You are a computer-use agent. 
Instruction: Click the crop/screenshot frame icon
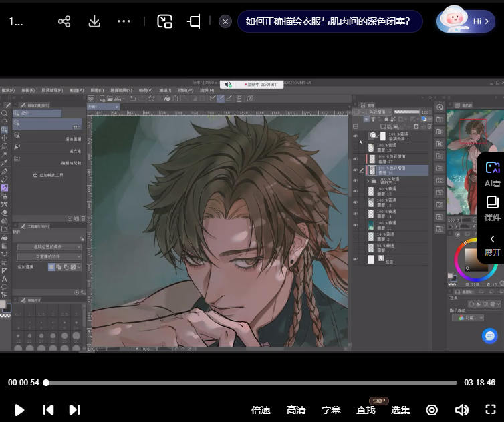point(194,21)
